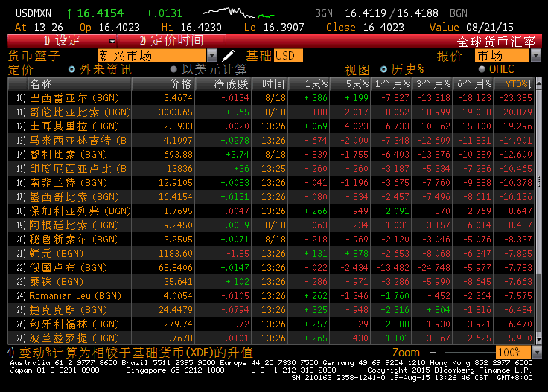
Task: Open the 设定 menu
Action: pos(63,41)
